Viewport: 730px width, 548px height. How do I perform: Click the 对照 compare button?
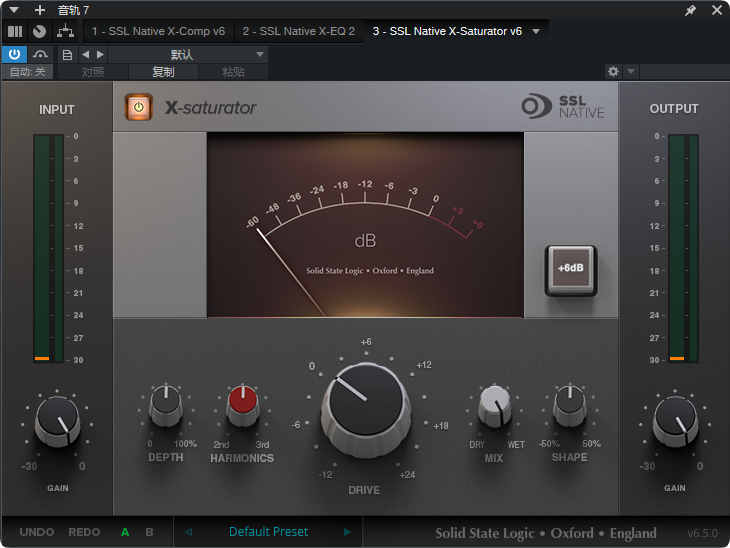click(93, 72)
